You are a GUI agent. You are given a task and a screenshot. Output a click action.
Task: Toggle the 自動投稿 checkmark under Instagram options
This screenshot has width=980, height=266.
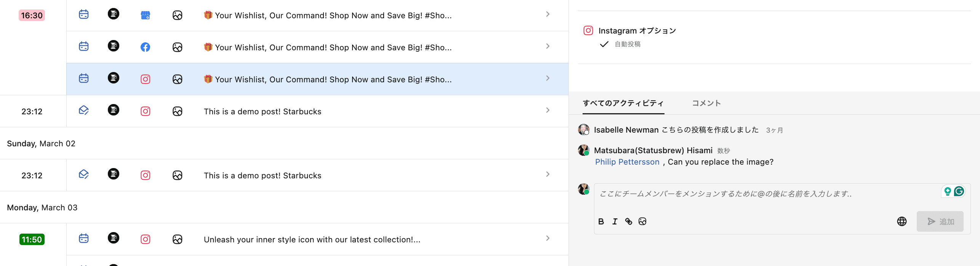[x=604, y=44]
